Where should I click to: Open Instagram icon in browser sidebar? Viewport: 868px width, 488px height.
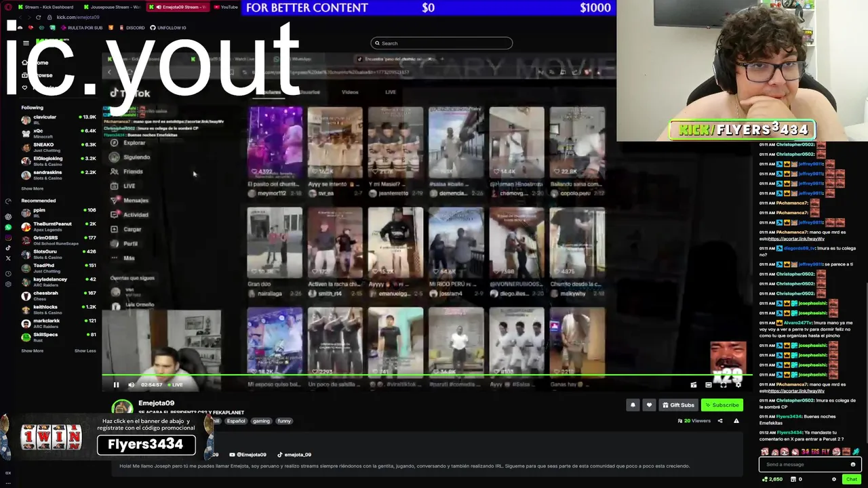pos(8,237)
